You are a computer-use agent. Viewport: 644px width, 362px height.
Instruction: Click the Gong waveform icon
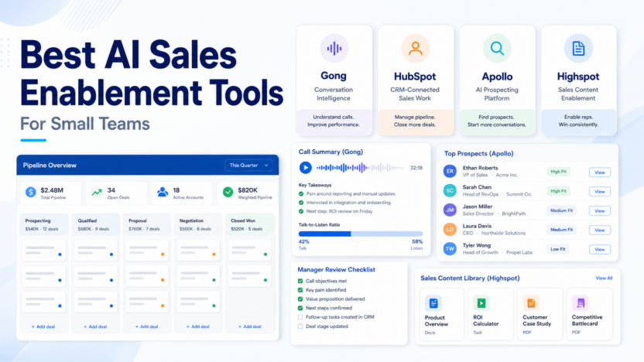(x=334, y=49)
